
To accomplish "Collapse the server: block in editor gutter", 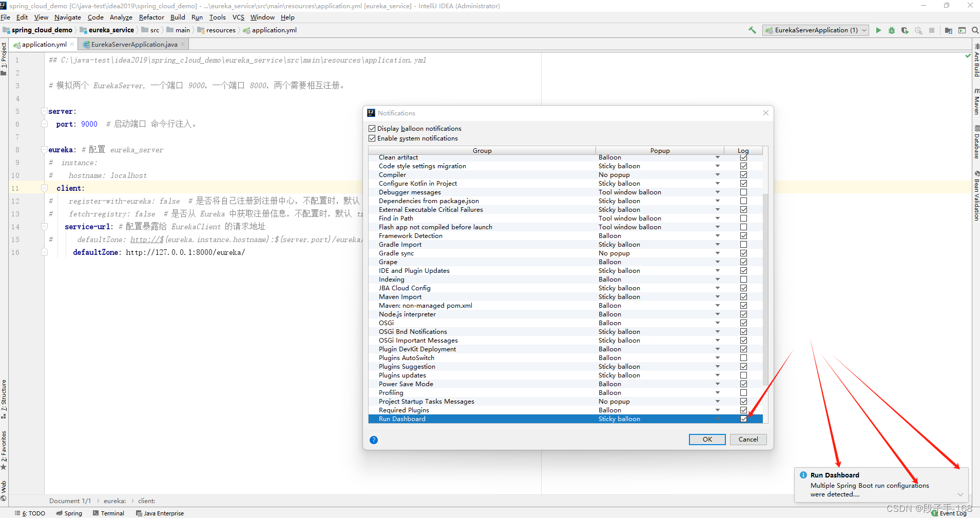I will 44,111.
